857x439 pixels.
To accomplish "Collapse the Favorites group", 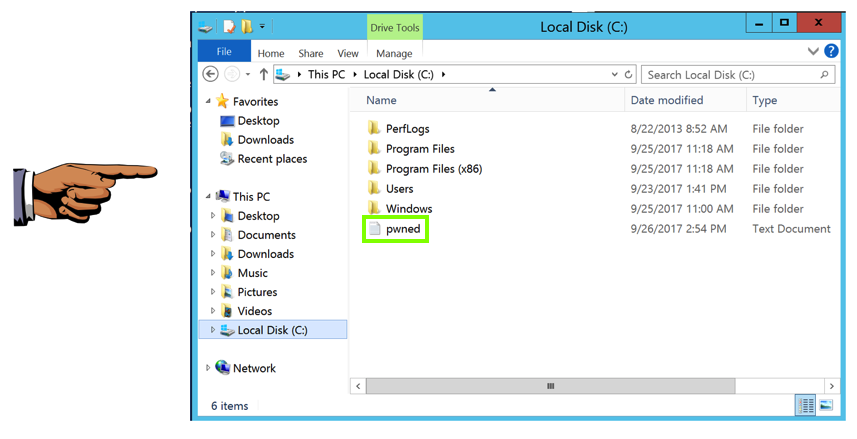I will [208, 101].
